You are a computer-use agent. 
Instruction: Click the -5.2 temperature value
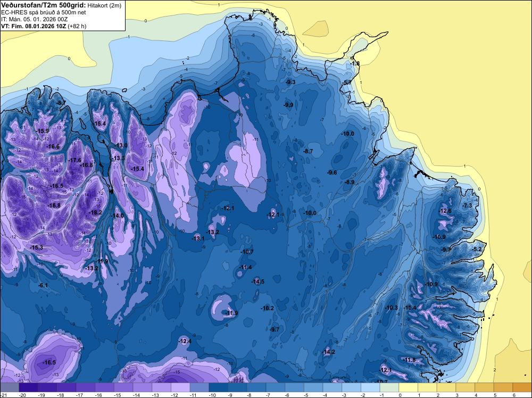(x=477, y=249)
